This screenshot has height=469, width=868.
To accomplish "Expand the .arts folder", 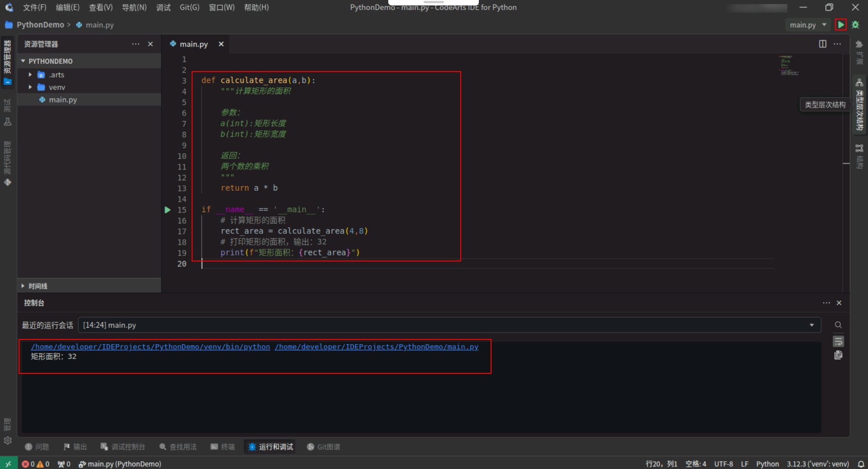I will (x=30, y=75).
